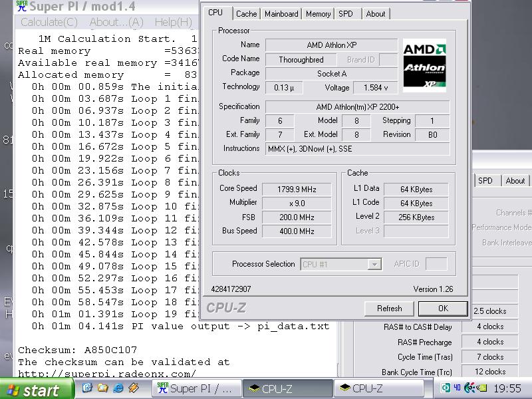Image resolution: width=532 pixels, height=399 pixels.
Task: Click the Name field 'AMD Athlon XP'
Action: point(331,45)
